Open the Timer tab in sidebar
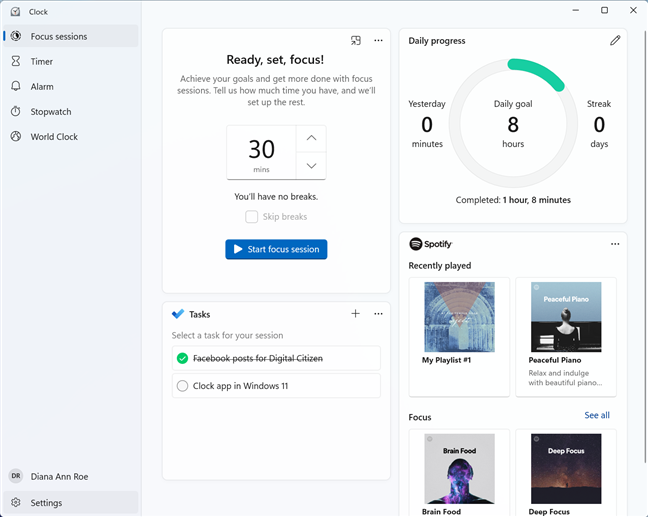This screenshot has width=648, height=517. (x=42, y=62)
